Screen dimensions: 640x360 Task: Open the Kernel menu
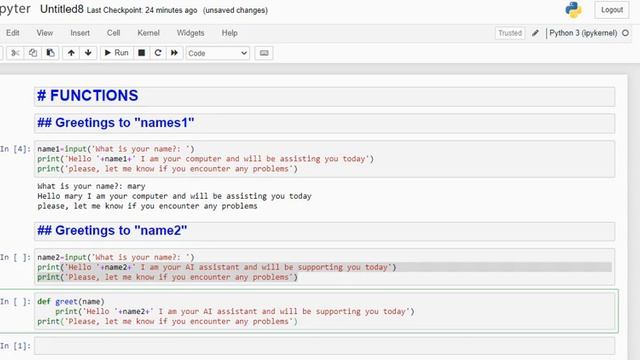pyautogui.click(x=149, y=33)
